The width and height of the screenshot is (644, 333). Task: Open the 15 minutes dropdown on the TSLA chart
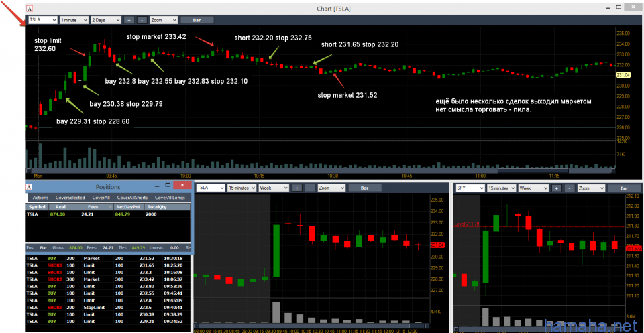point(242,188)
